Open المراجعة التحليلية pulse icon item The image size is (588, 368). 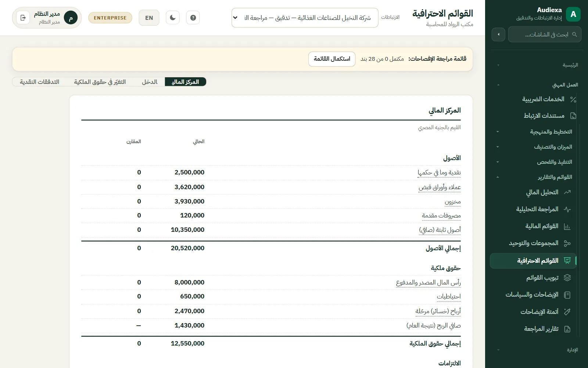tap(534, 209)
